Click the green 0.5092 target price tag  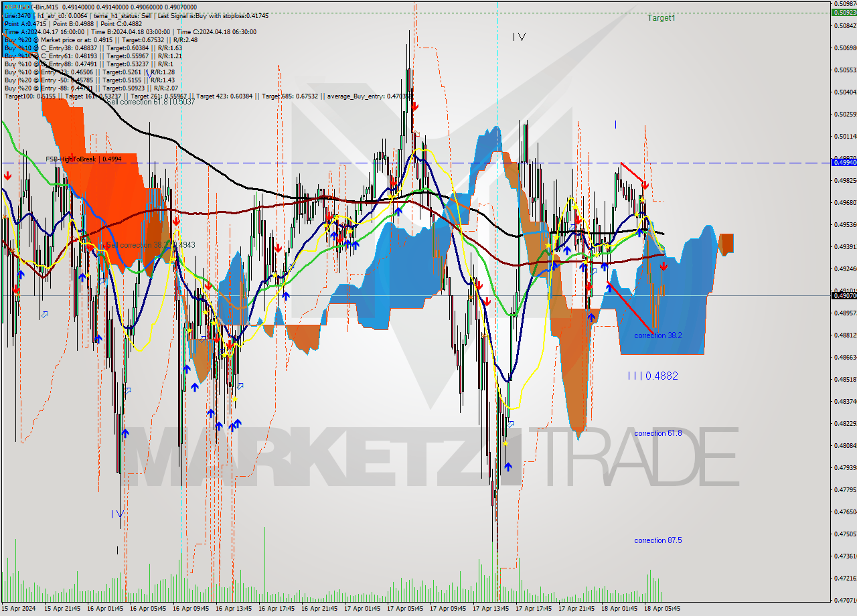(x=843, y=12)
